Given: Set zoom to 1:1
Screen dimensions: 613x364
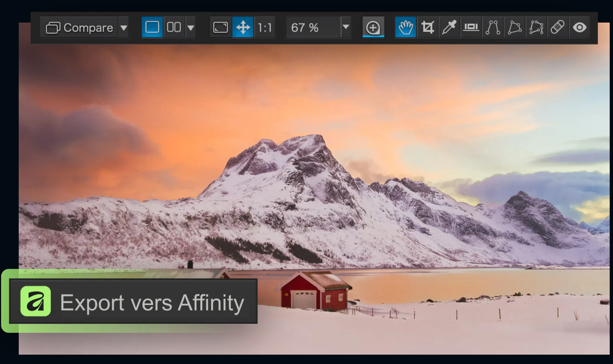Looking at the screenshot, I should click(x=265, y=28).
